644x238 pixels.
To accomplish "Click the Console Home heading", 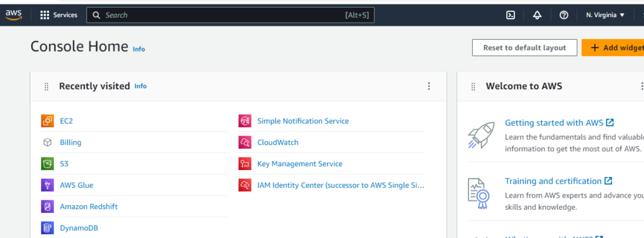I will pos(79,47).
